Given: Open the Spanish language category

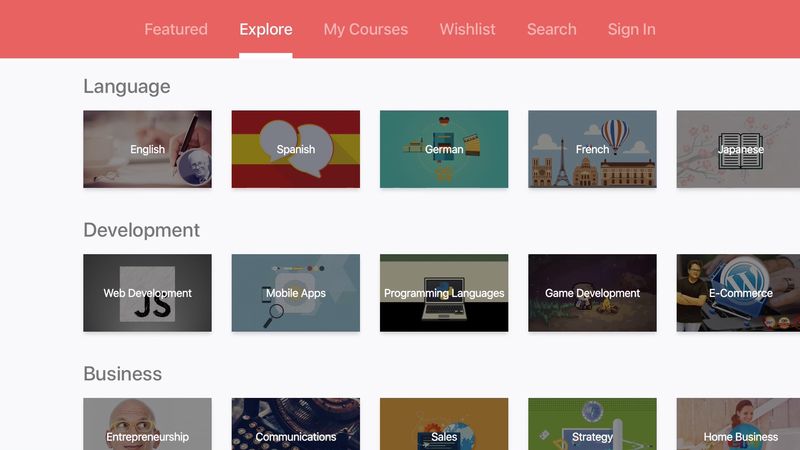Looking at the screenshot, I should pos(295,149).
